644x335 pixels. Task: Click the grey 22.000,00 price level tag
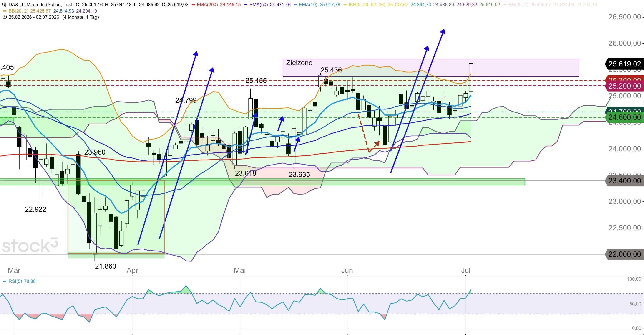point(624,254)
